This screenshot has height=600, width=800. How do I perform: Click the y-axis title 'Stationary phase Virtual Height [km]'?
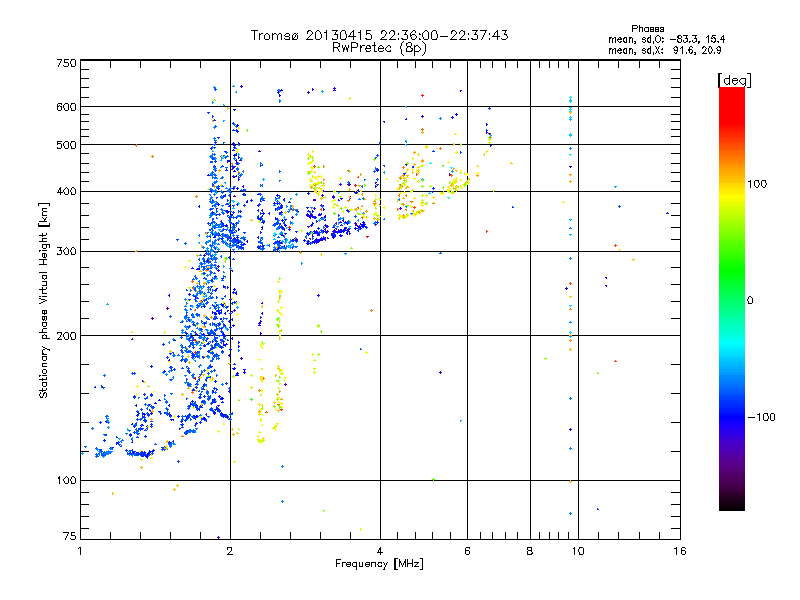[43, 301]
